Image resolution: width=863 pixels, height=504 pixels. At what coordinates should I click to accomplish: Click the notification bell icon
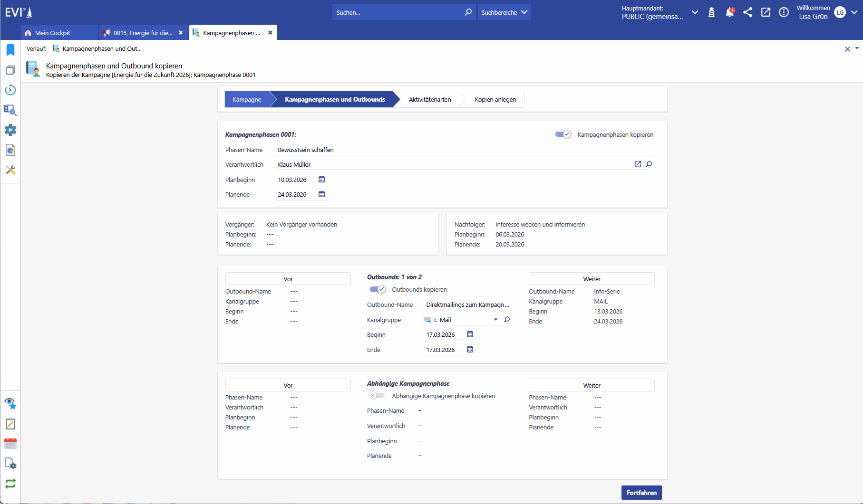tap(729, 12)
